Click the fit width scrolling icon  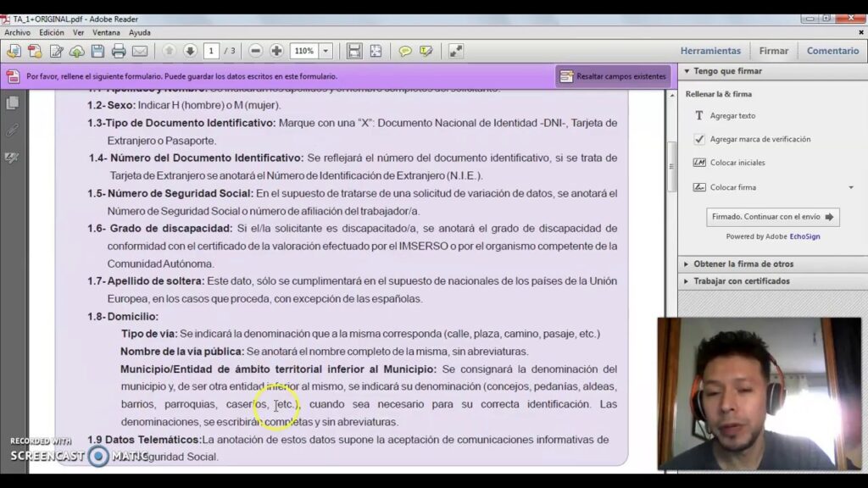pyautogui.click(x=354, y=51)
